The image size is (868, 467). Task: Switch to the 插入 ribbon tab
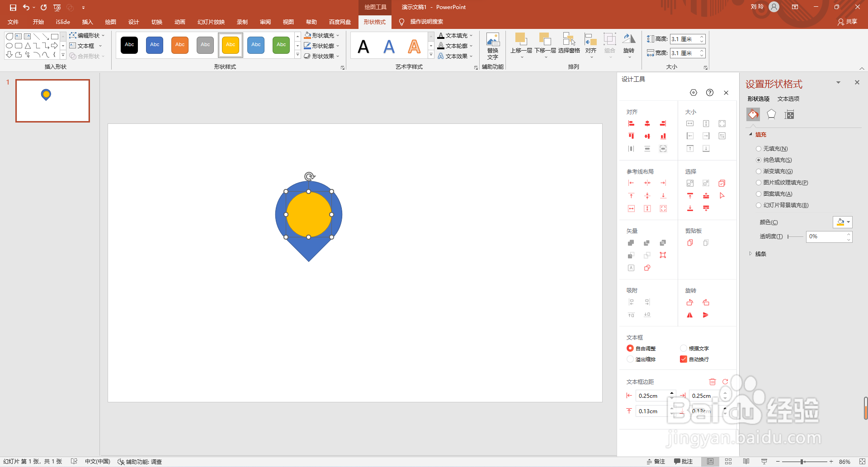pos(87,22)
